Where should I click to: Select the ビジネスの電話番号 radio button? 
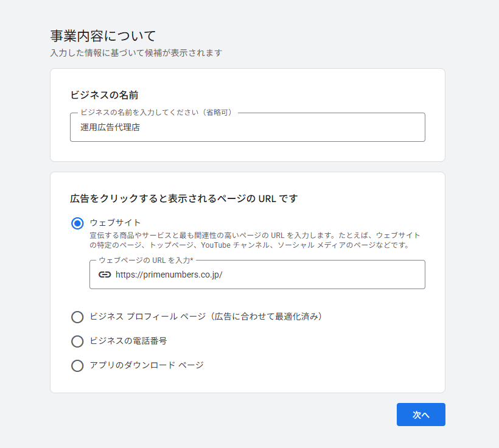[x=77, y=341]
